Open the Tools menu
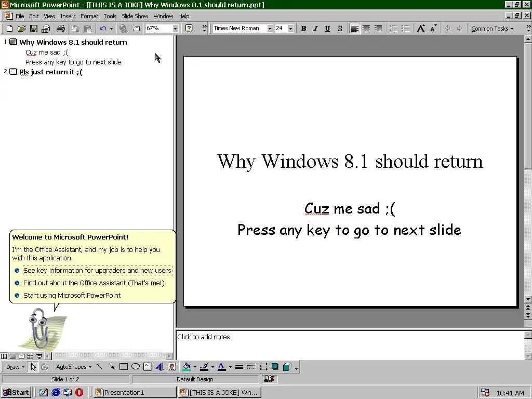 pos(110,16)
